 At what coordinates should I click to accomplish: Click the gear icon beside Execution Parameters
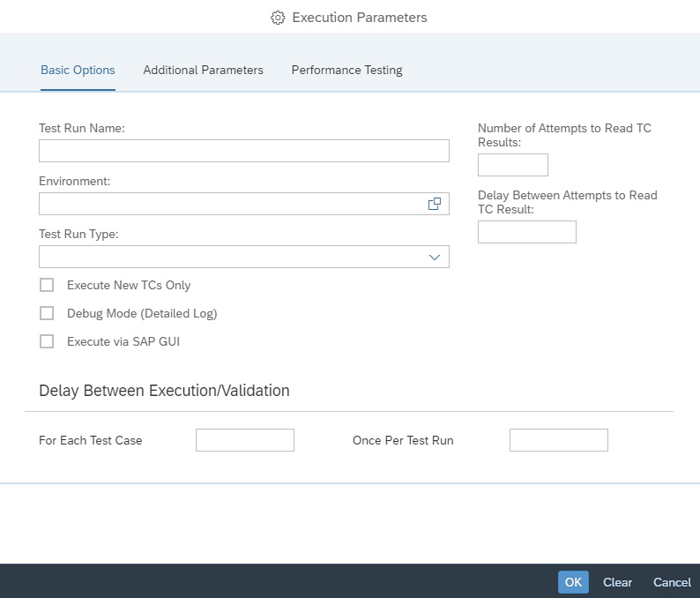coord(278,18)
